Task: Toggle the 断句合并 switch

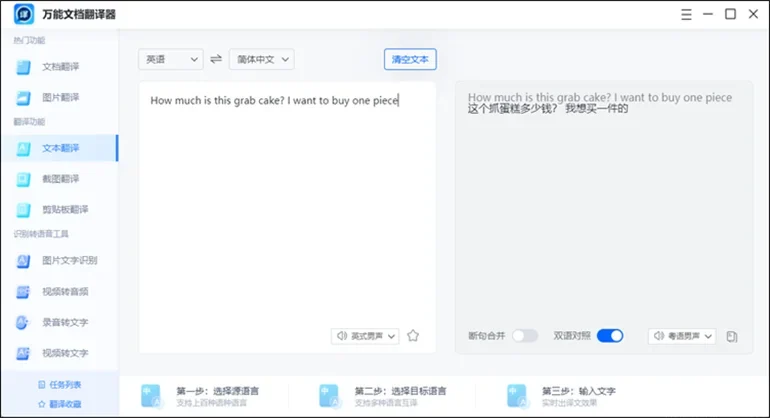Action: point(524,336)
